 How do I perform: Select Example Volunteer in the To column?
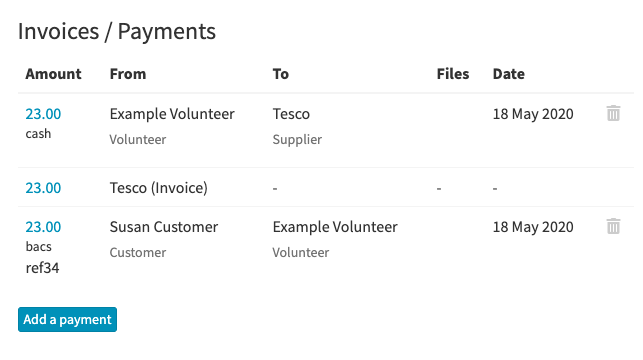(335, 227)
